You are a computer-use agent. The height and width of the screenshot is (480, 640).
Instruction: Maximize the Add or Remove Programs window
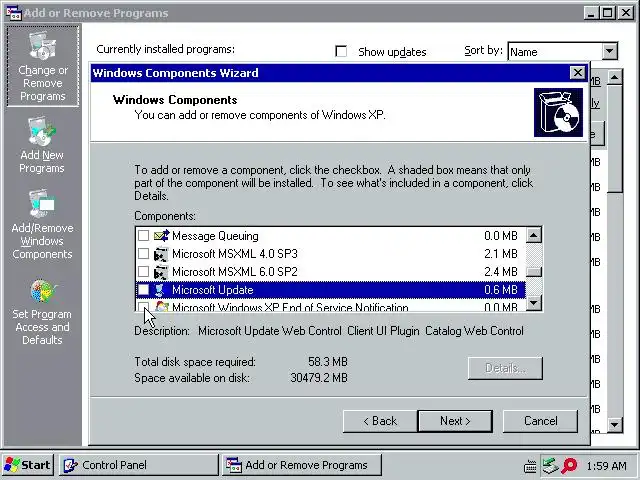pyautogui.click(x=608, y=13)
